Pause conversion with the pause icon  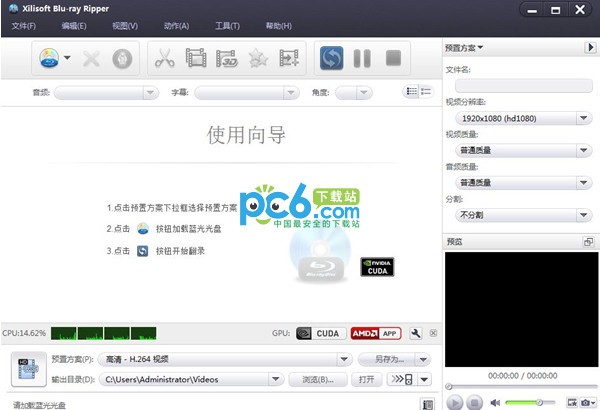[362, 58]
